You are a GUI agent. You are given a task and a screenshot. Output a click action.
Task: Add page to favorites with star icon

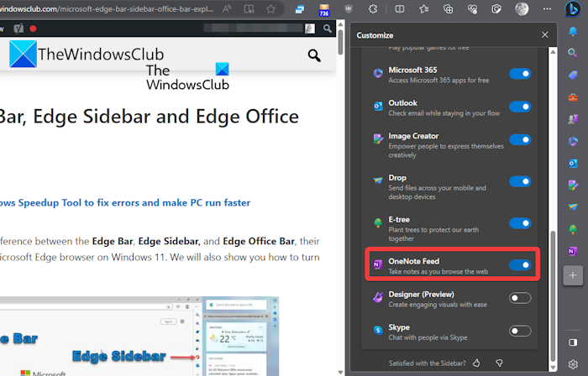click(x=270, y=9)
